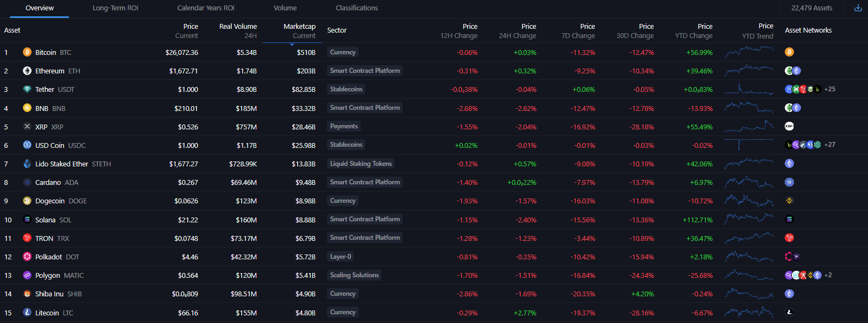This screenshot has height=323, width=868.
Task: Sort by Marketcap Current column
Action: coord(299,31)
